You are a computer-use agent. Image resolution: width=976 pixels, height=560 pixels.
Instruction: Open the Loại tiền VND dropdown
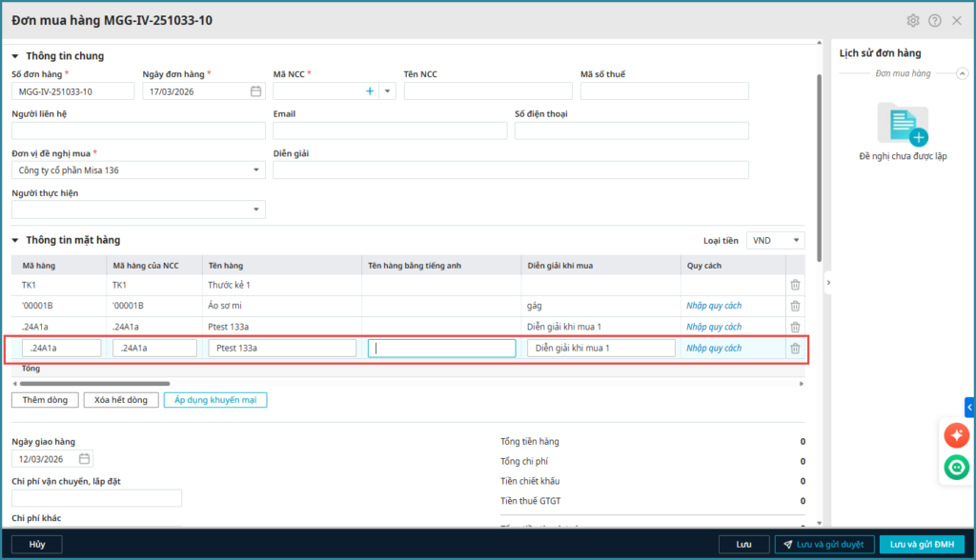click(x=796, y=241)
